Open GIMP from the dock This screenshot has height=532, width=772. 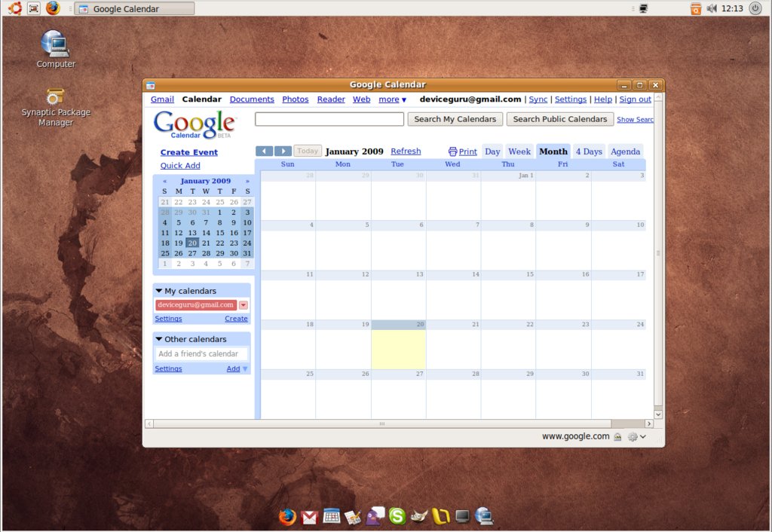click(419, 515)
